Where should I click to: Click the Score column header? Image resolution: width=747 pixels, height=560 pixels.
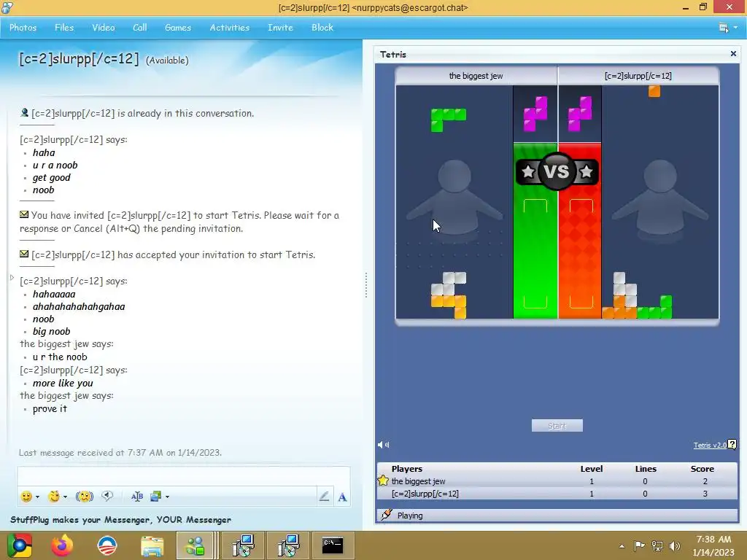[703, 469]
